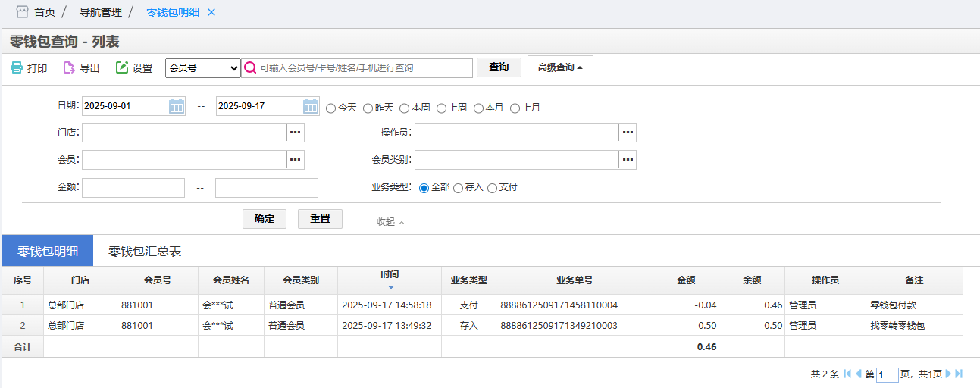The image size is (980, 388).
Task: Click the export (导出) icon
Action: coord(69,68)
